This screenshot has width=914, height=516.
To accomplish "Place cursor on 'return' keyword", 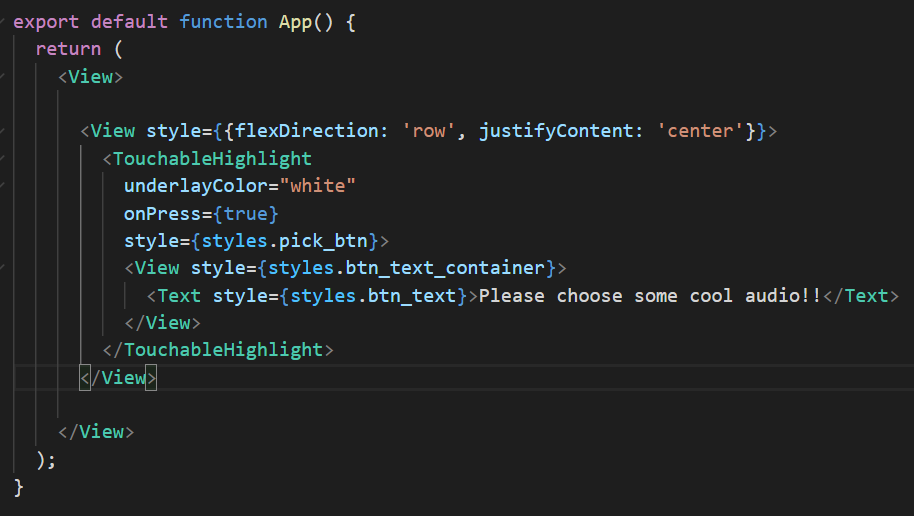I will click(x=68, y=48).
